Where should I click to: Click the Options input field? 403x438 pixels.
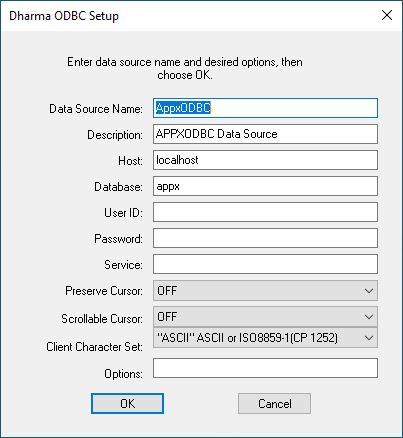click(x=265, y=368)
